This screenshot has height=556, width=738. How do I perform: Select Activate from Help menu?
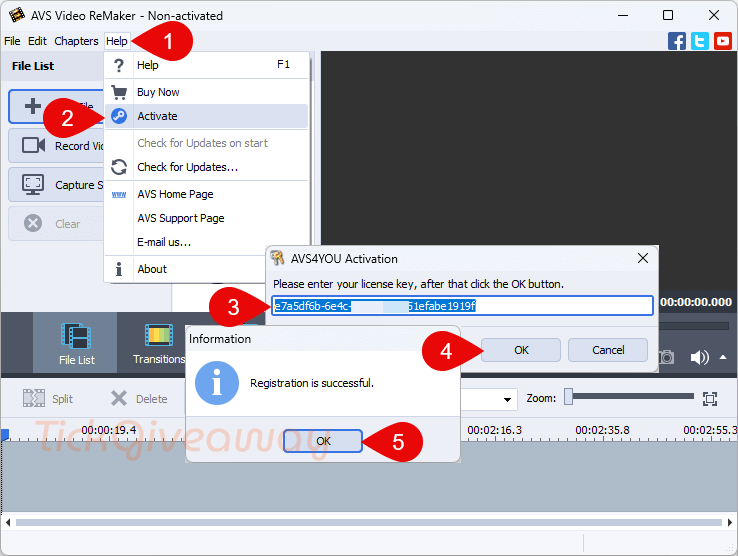click(207, 116)
